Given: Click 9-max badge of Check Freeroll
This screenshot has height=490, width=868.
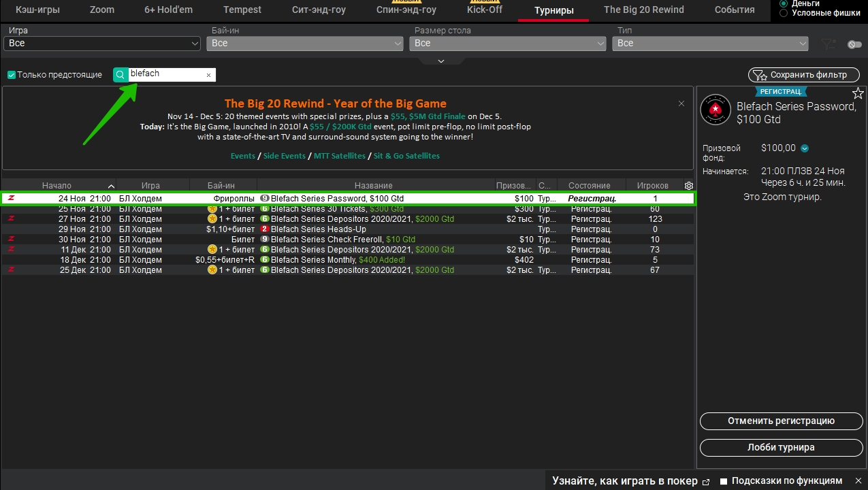Looking at the screenshot, I should click(265, 240).
